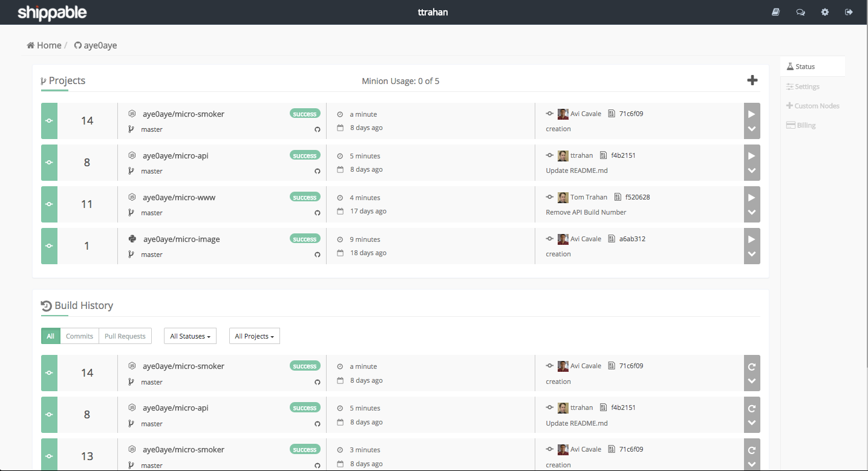Open the Custom Nodes sidebar tab
This screenshot has width=868, height=471.
[x=812, y=106]
